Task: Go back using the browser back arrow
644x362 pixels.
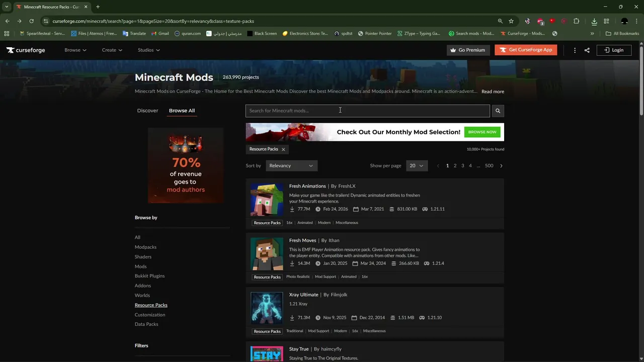Action: click(7, 21)
